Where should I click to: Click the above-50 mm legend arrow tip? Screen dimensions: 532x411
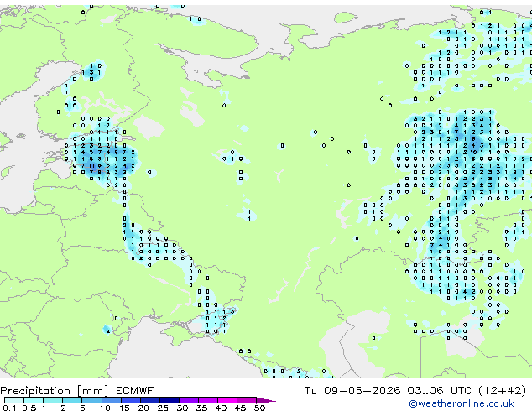pos(266,400)
